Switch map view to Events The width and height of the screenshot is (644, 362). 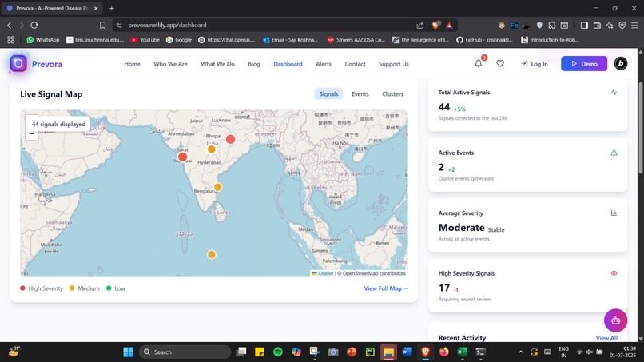click(x=360, y=94)
